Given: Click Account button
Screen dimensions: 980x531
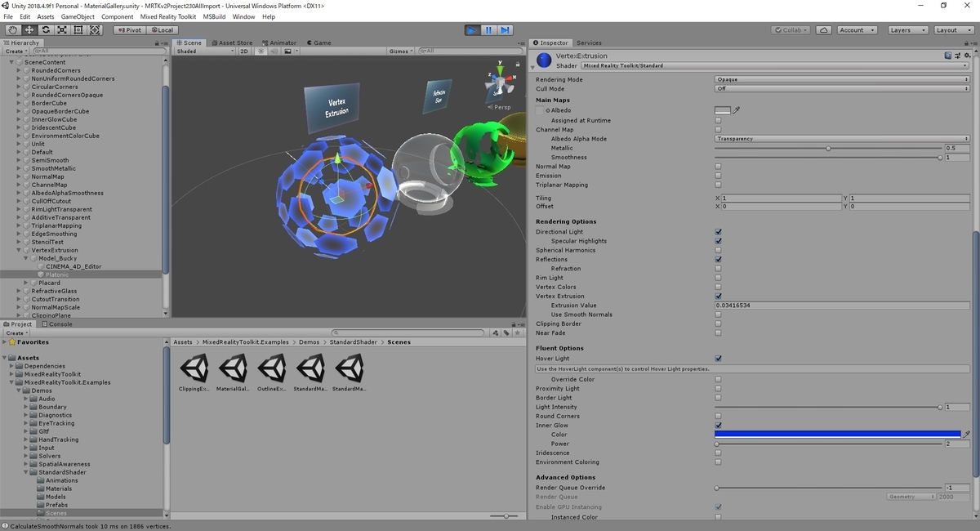Looking at the screenshot, I should (x=856, y=30).
